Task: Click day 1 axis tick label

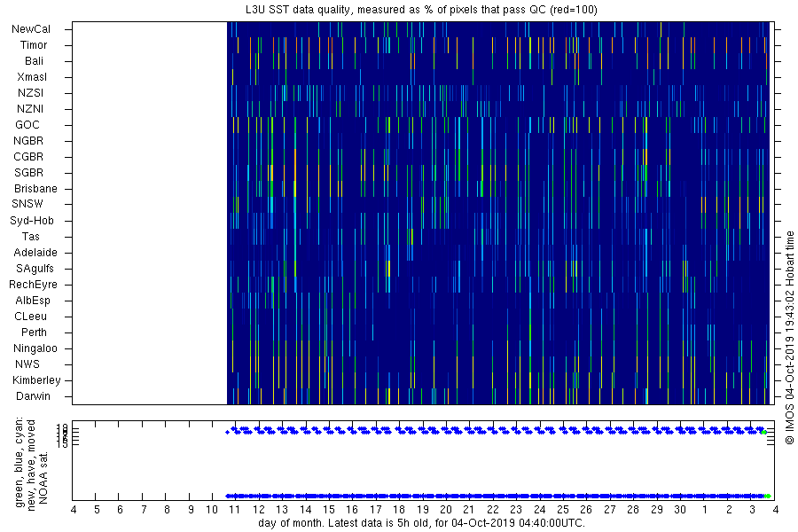Action: tap(704, 510)
